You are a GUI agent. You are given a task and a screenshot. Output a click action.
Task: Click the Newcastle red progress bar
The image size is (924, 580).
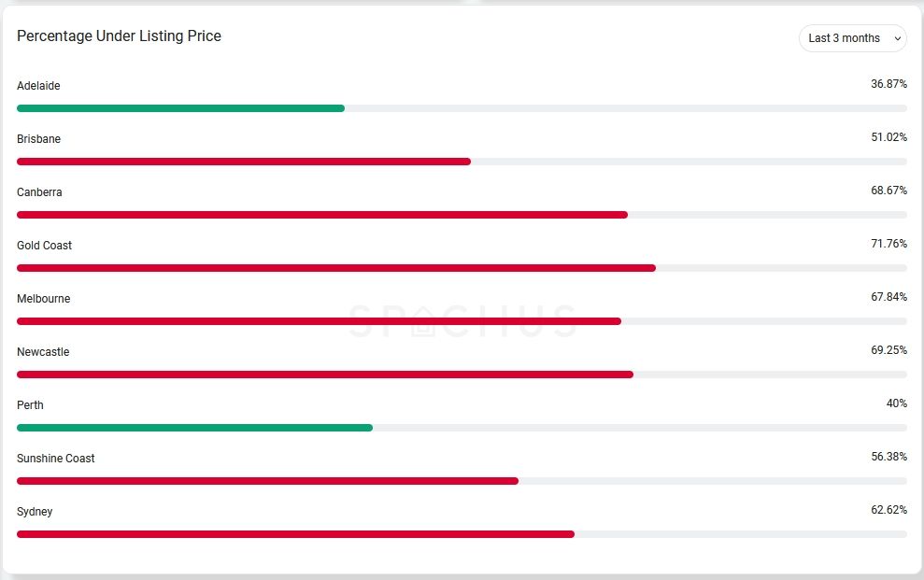pos(324,375)
